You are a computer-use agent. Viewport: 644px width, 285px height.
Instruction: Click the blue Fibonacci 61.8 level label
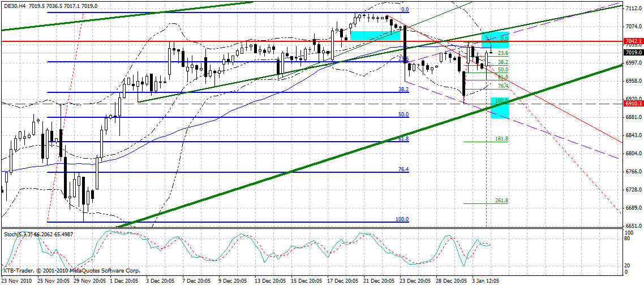point(403,139)
